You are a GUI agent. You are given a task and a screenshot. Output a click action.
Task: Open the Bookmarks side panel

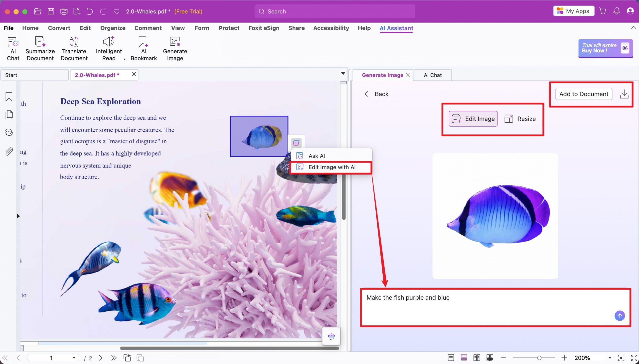click(x=9, y=97)
